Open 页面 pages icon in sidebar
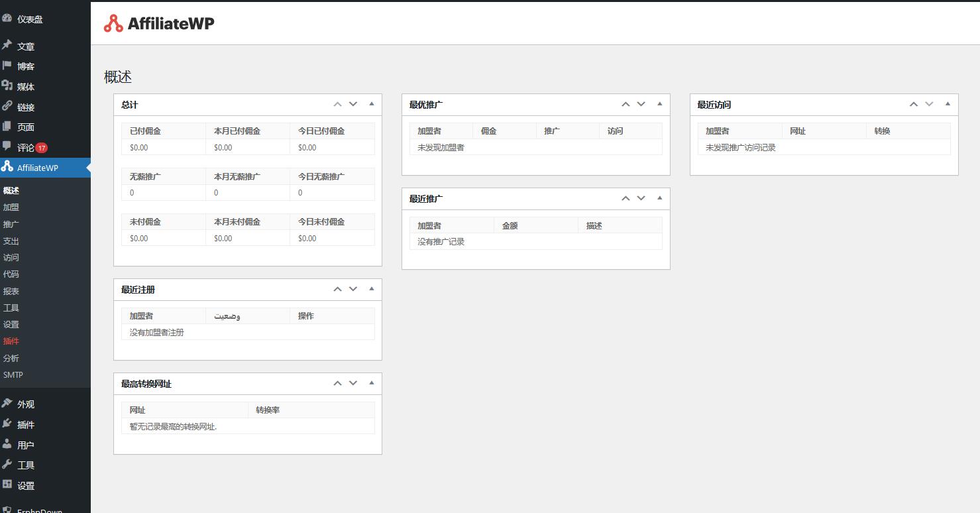Viewport: 980px width, 513px height. coord(7,127)
